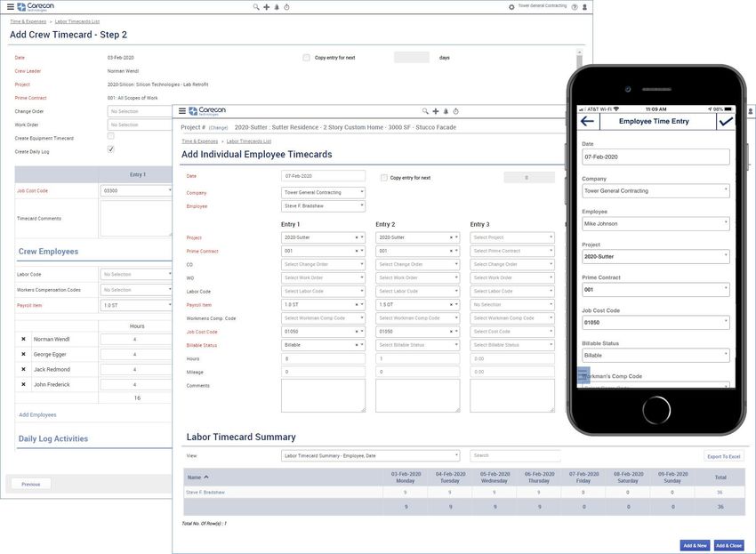Open Time & Expenses breadcrumb in Crew Timecard window
Viewport: 756px width, 554px height.
tap(28, 21)
